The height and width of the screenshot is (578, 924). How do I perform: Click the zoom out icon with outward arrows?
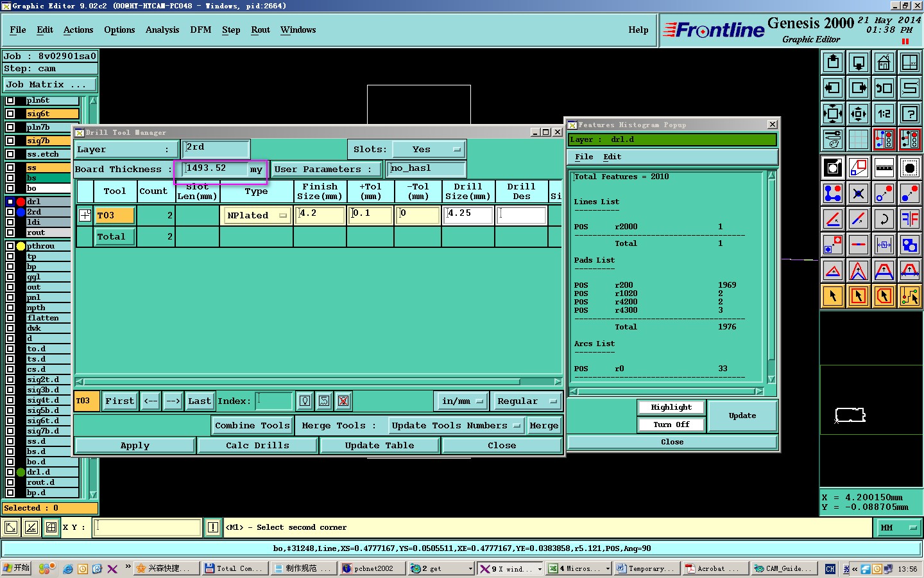point(859,114)
